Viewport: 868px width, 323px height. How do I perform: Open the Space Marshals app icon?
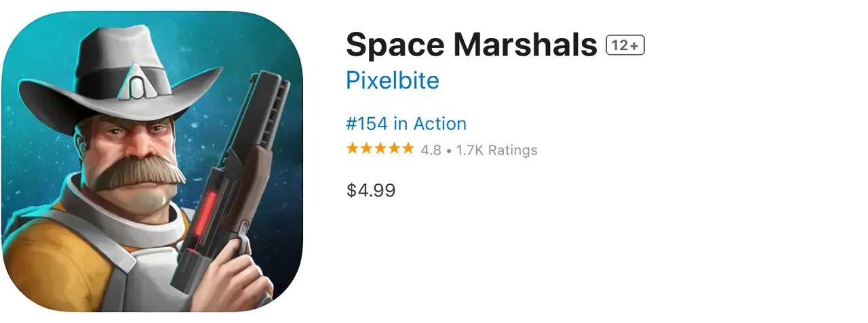coord(152,161)
